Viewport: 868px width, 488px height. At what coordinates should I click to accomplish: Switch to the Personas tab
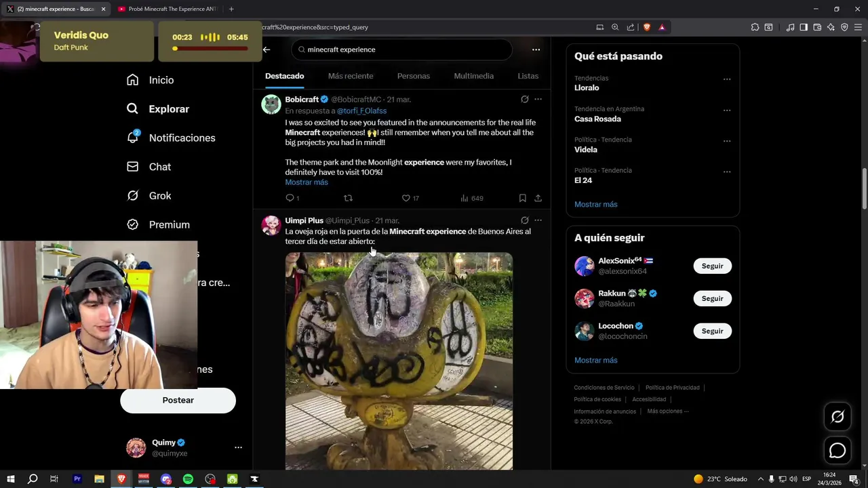tap(414, 76)
